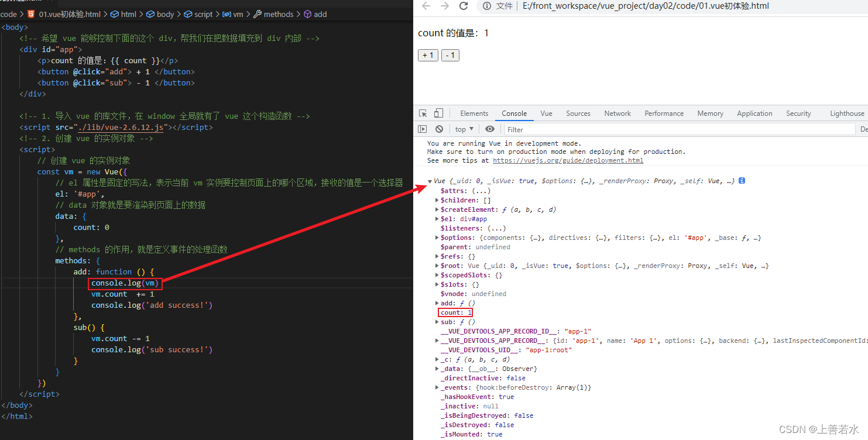The image size is (868, 440).
Task: Click the script breadcrumb item
Action: coord(198,14)
